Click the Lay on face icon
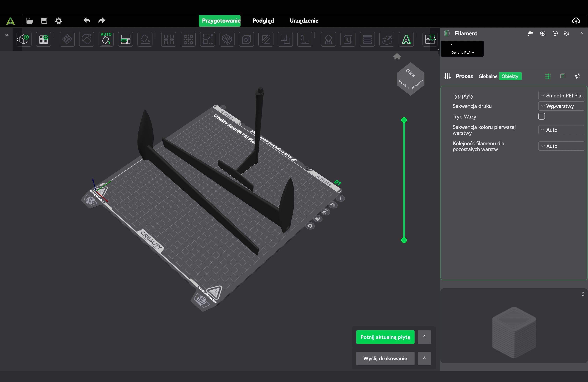Image resolution: width=588 pixels, height=382 pixels. [145, 39]
